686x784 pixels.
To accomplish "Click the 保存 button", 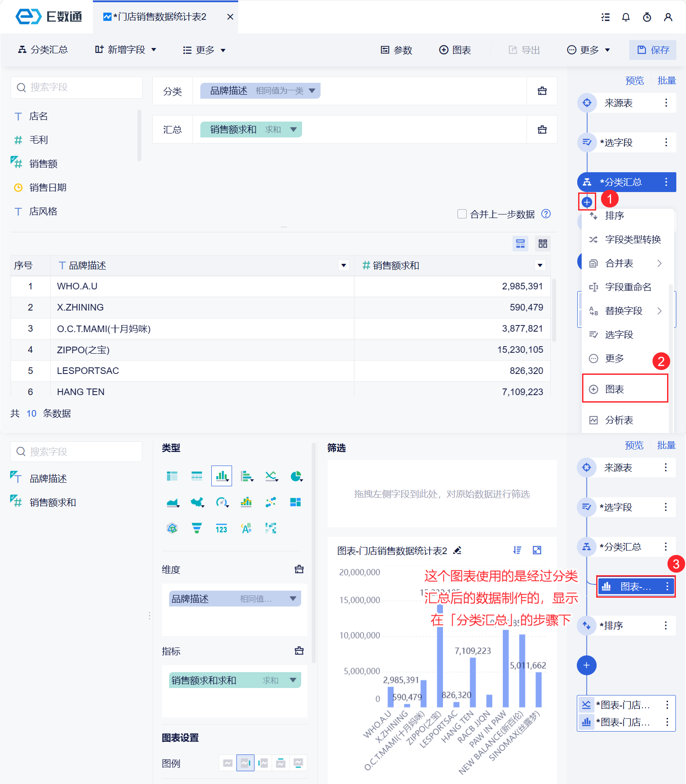I will [x=653, y=50].
